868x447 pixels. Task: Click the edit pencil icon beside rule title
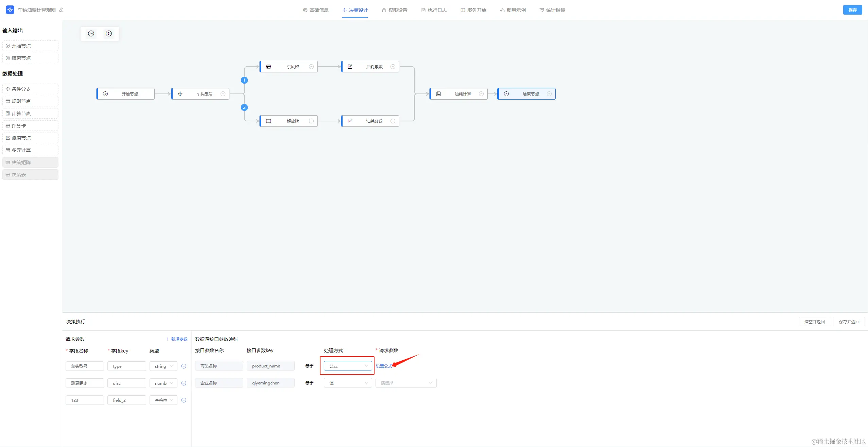[61, 10]
